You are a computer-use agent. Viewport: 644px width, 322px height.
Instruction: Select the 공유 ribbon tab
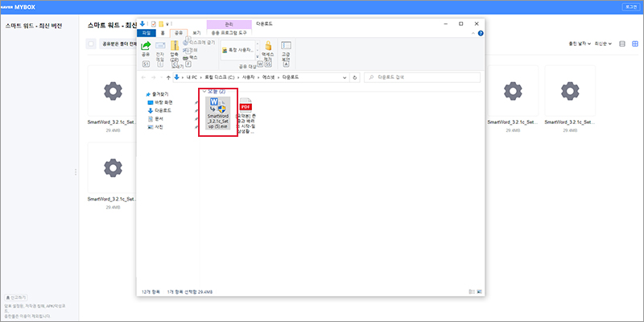(179, 32)
